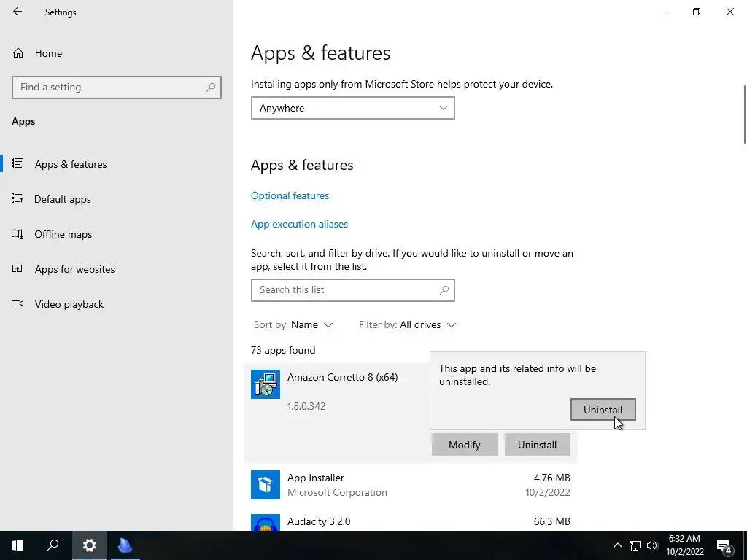Click the App Installer box icon
This screenshot has width=747, height=560.
(266, 485)
